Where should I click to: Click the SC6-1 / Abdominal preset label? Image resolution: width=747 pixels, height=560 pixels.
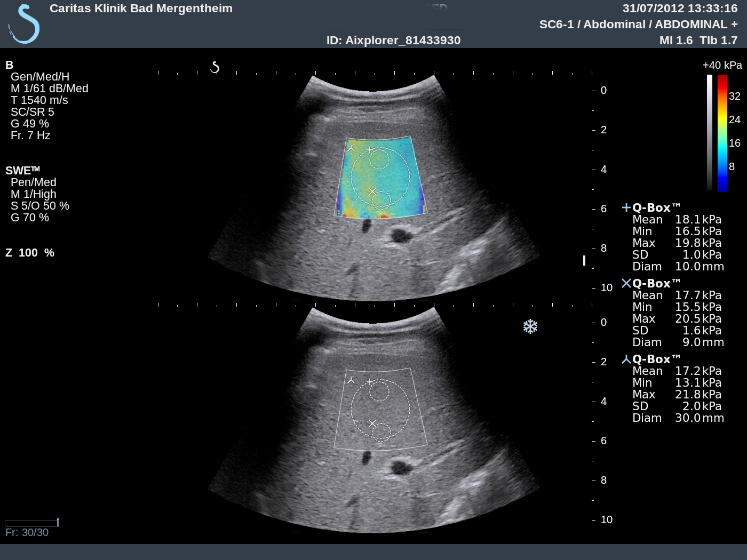coord(638,25)
